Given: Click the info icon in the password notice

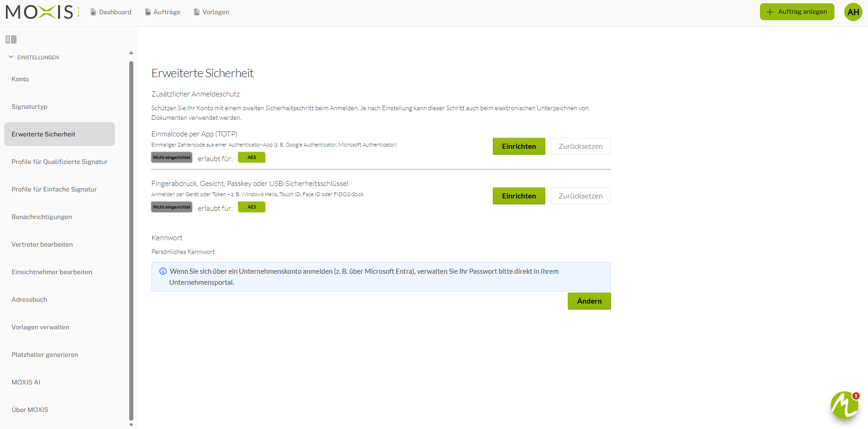Looking at the screenshot, I should tap(163, 271).
